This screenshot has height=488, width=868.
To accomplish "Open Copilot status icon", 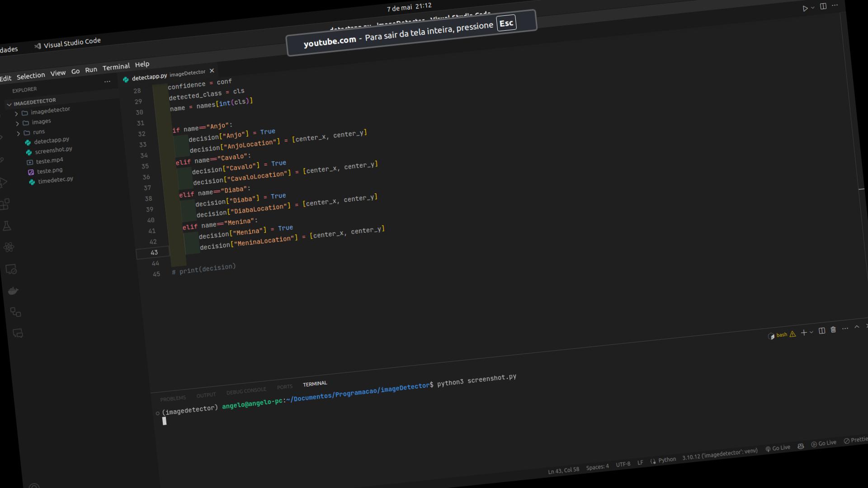I will (801, 446).
